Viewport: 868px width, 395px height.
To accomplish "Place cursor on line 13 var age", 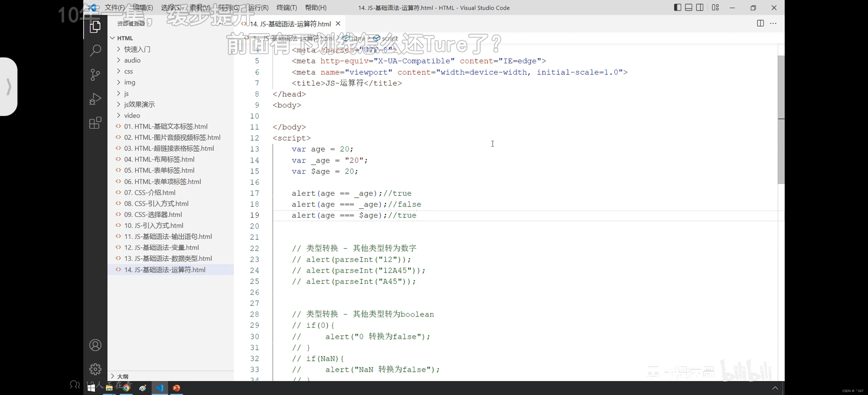I will pos(322,149).
